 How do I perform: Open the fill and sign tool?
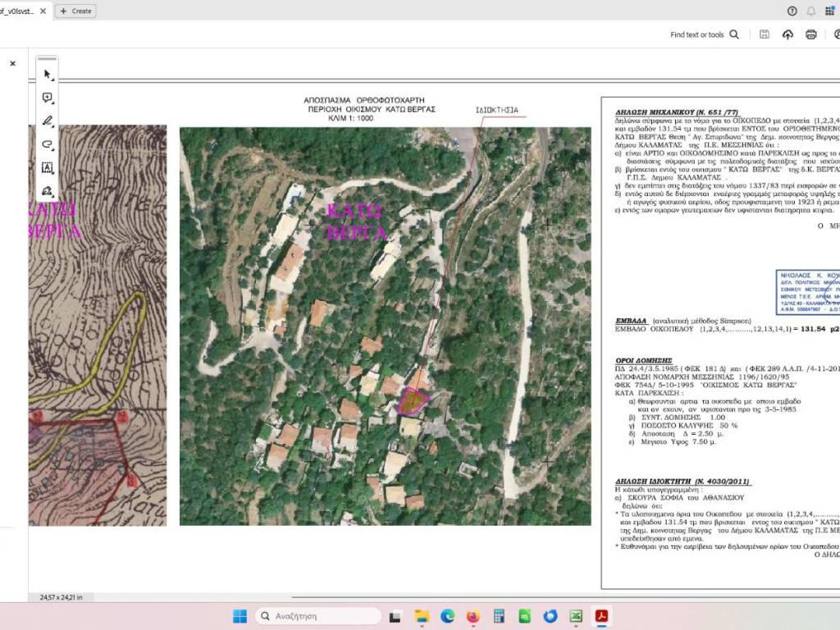pyautogui.click(x=48, y=191)
